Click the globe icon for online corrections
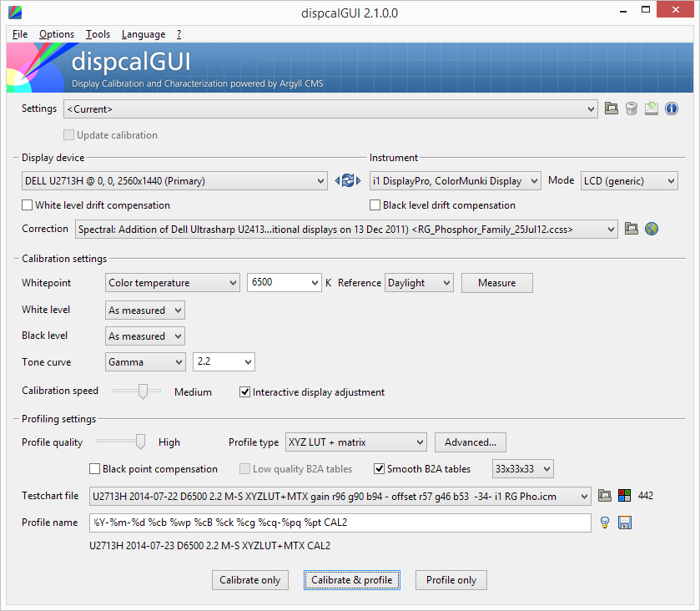 point(652,229)
